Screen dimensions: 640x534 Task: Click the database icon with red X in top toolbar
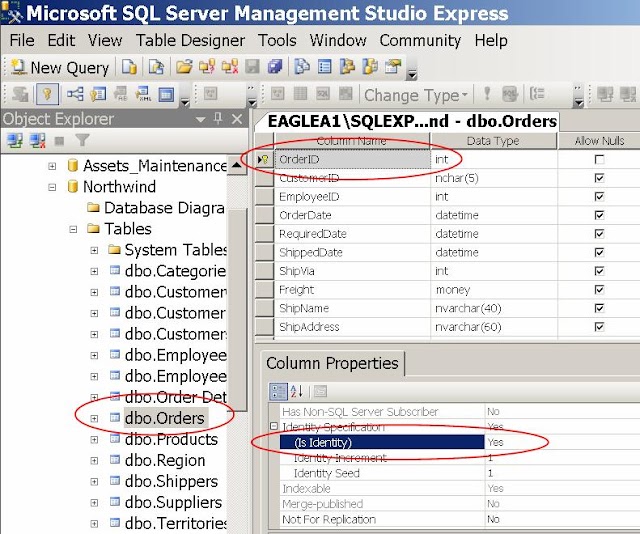pos(230,67)
